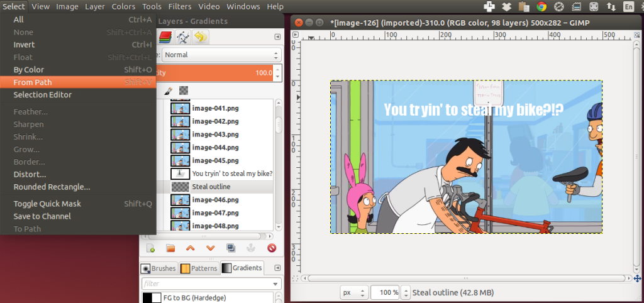Open the Windows menu
Screen dimensions: 644x303
(x=243, y=6)
